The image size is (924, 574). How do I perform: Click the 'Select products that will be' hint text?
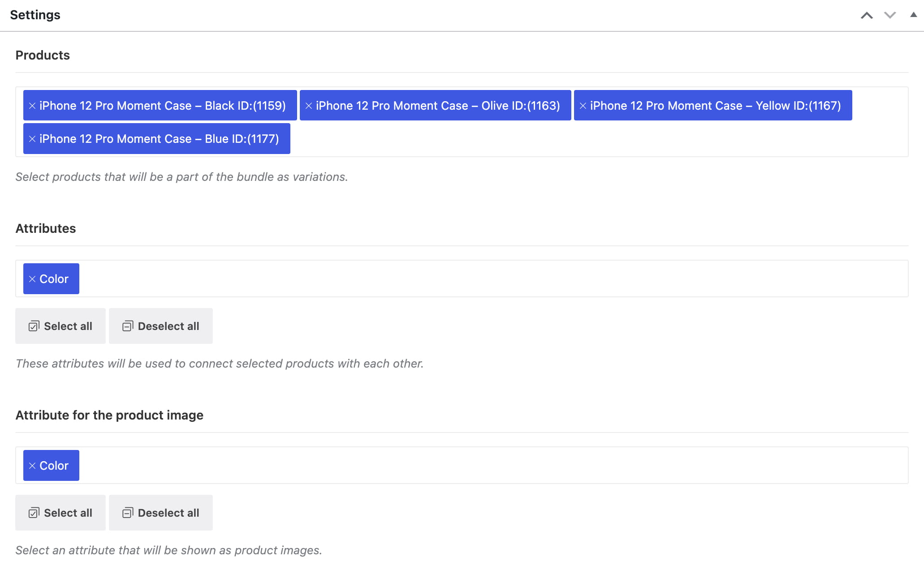pyautogui.click(x=181, y=177)
